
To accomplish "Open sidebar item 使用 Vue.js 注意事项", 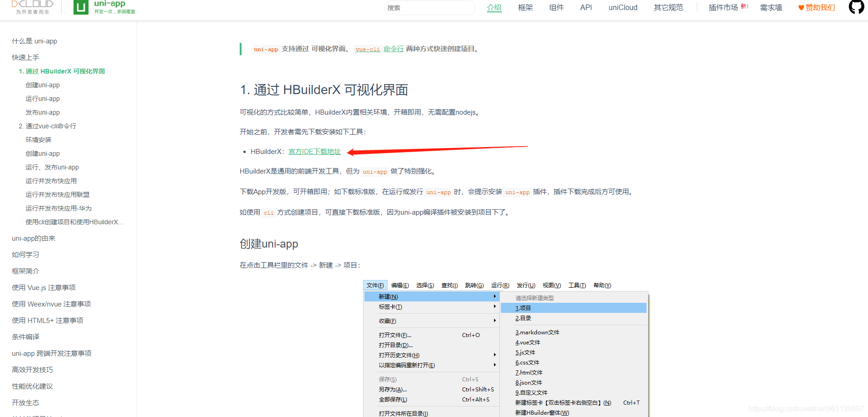I will 44,288.
